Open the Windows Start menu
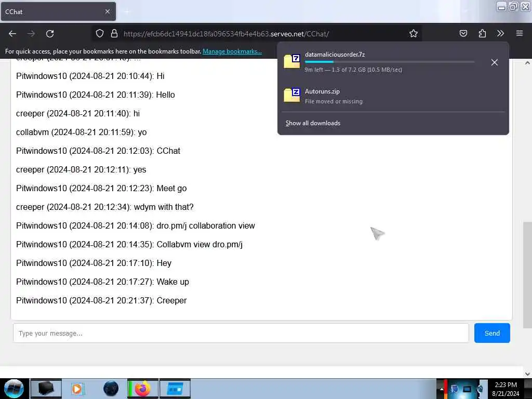The height and width of the screenshot is (399, 532). [x=14, y=389]
